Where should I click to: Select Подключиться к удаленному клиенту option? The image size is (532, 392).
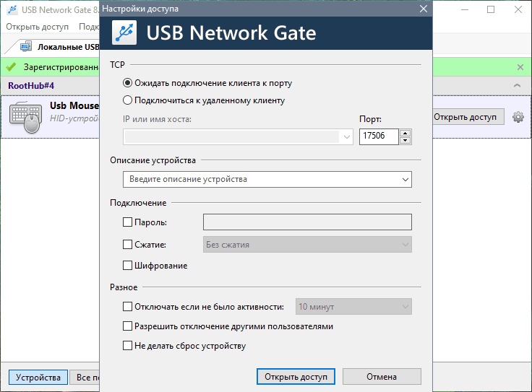[x=128, y=100]
